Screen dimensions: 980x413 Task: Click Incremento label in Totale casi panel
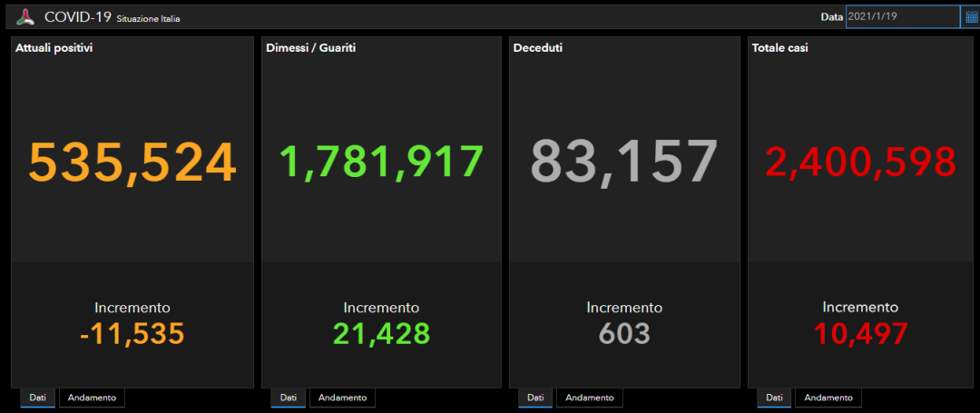tap(860, 308)
